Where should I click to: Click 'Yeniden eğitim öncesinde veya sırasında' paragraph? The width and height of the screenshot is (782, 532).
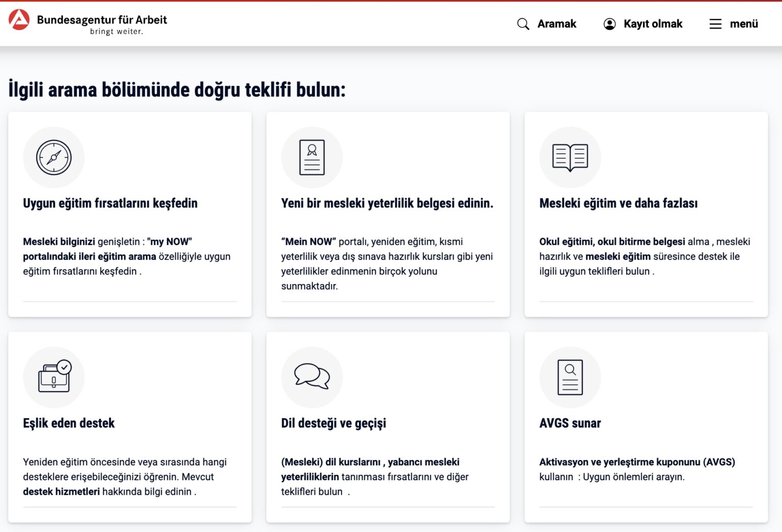(125, 477)
